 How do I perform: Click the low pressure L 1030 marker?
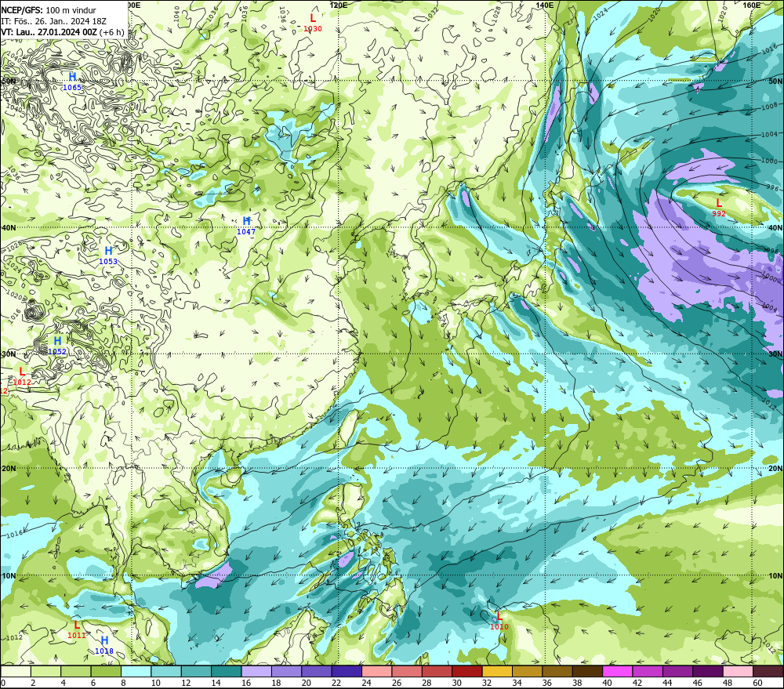click(313, 23)
